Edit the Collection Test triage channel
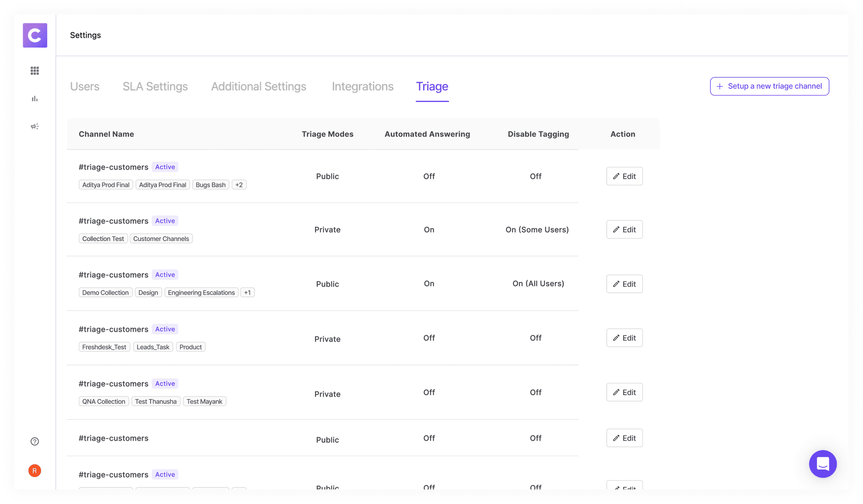The image size is (863, 504). pyautogui.click(x=624, y=230)
